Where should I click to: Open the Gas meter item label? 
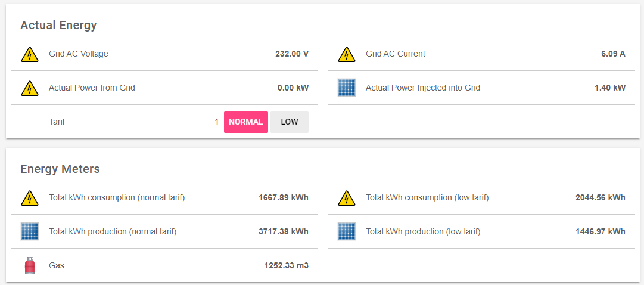coord(57,265)
